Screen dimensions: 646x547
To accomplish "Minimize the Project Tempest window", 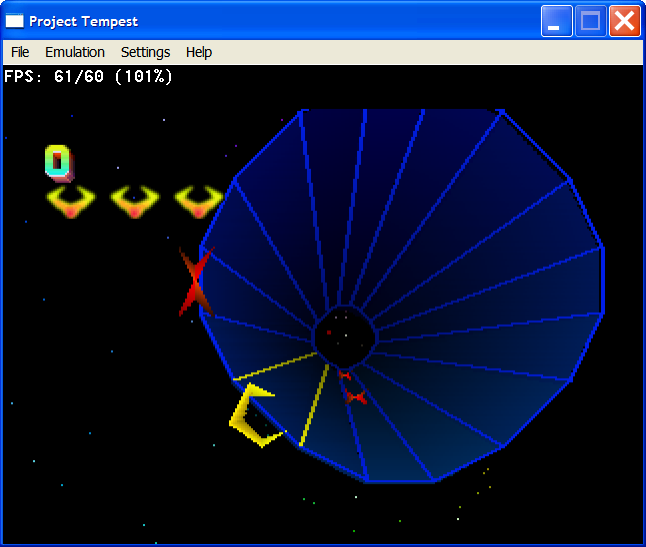I will 557,21.
